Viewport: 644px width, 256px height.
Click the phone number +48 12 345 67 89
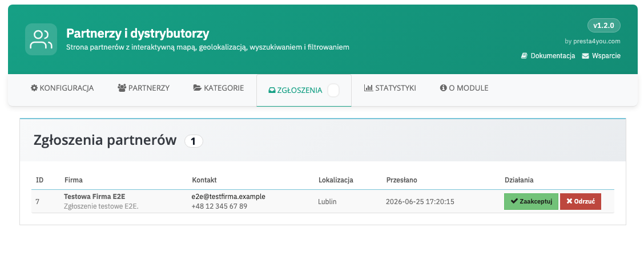pyautogui.click(x=219, y=206)
